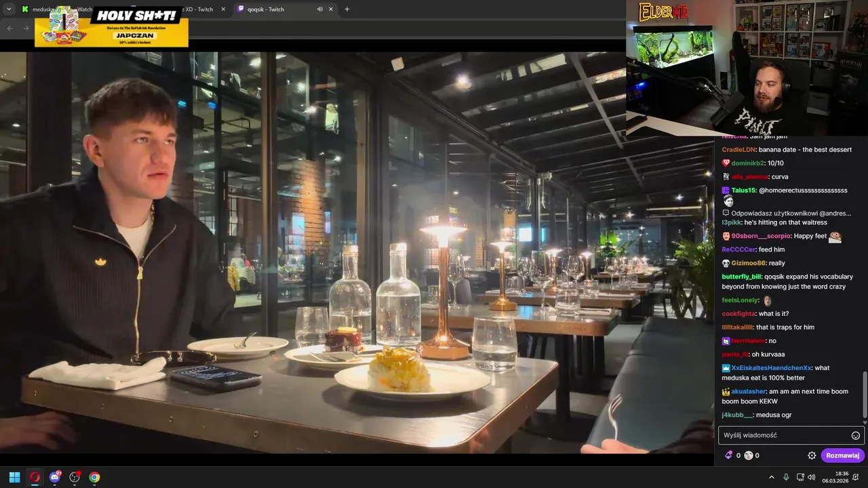
Task: Open the network tray icon
Action: coord(800,477)
